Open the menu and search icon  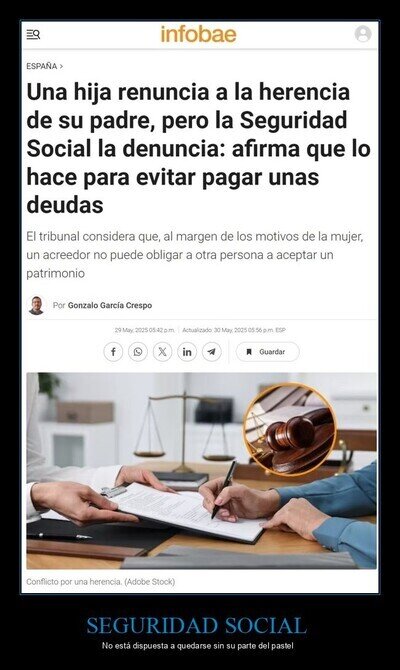point(33,34)
